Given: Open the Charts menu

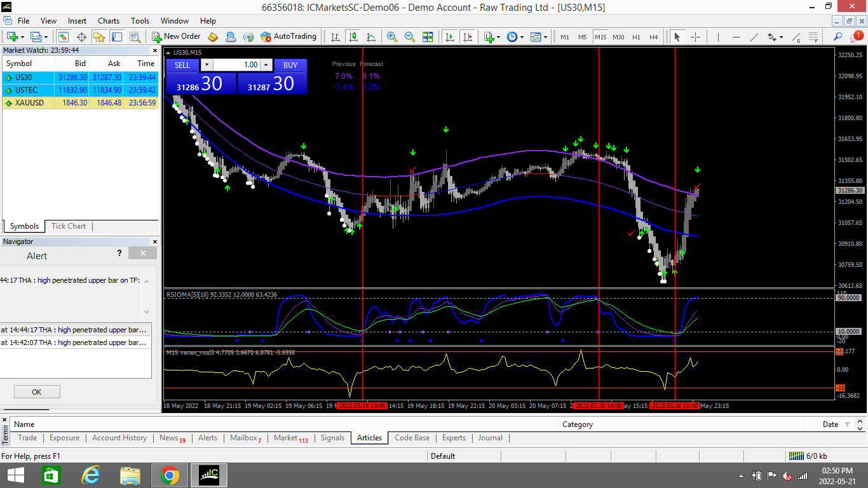Looking at the screenshot, I should 109,21.
